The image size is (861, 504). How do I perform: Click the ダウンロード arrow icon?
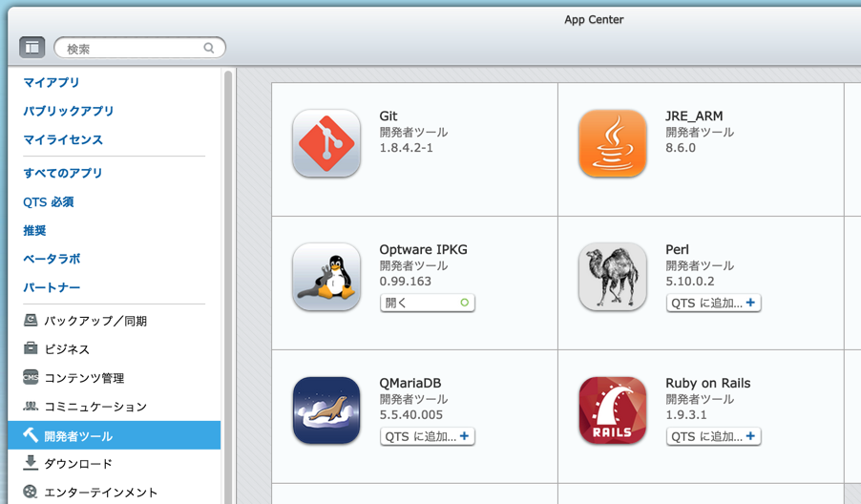coord(31,463)
